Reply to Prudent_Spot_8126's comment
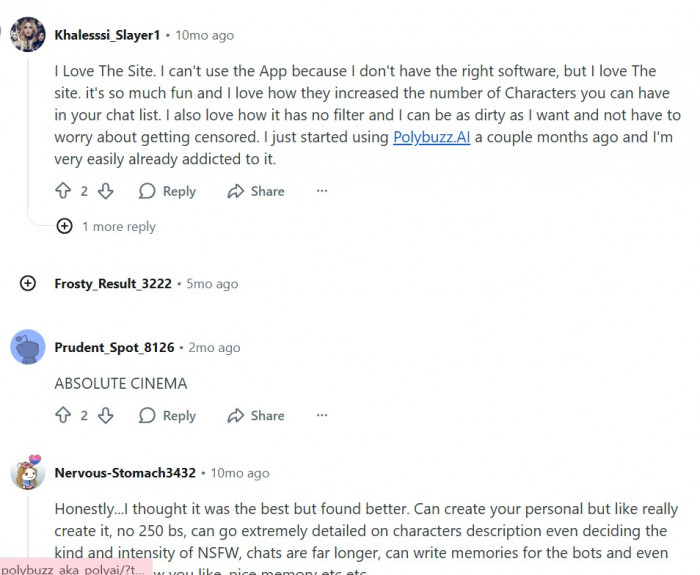Screen dimensions: 700x575 click(167, 415)
